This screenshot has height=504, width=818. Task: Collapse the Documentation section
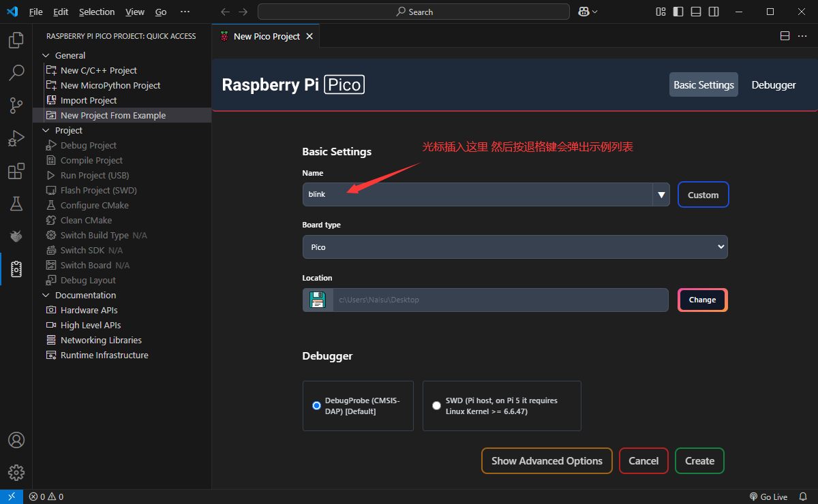tap(46, 295)
